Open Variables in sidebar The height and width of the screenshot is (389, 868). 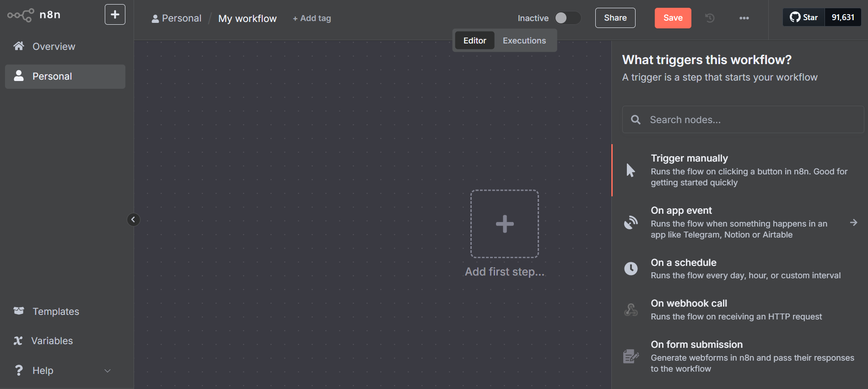[x=65, y=341]
